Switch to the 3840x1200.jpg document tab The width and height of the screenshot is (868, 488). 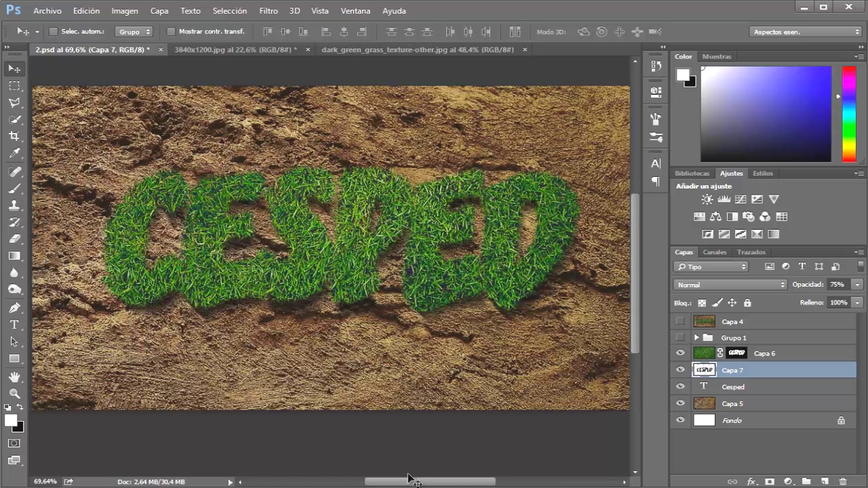[x=235, y=49]
